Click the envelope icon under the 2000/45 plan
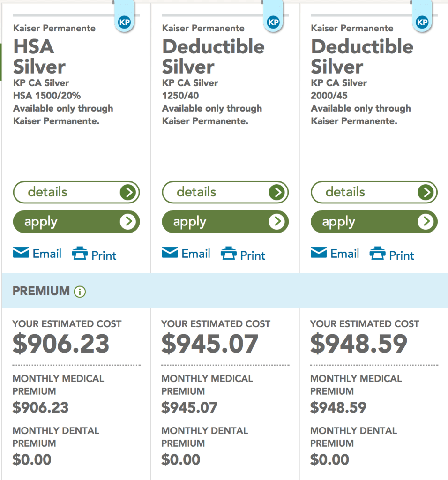This screenshot has width=448, height=480. pos(319,254)
